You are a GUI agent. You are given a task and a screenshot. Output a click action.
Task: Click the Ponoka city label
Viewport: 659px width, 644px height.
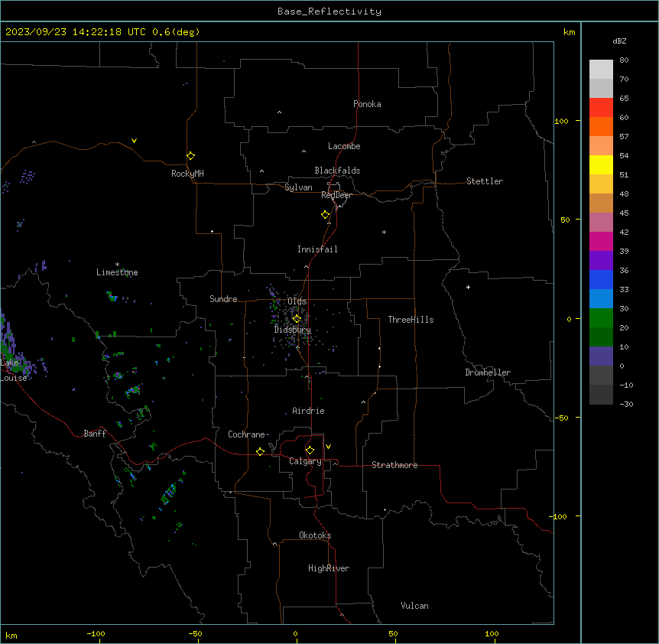point(367,104)
